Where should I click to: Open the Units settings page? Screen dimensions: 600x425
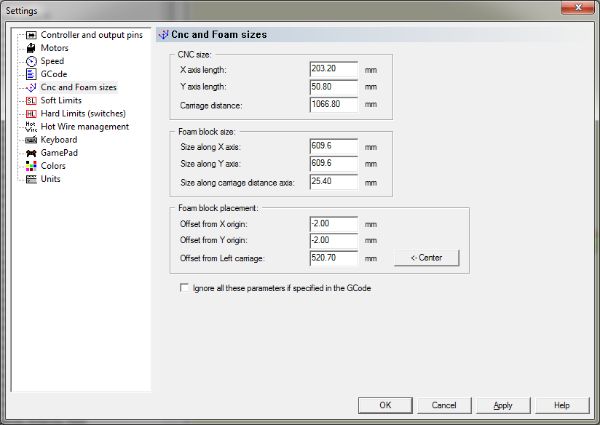click(x=51, y=179)
